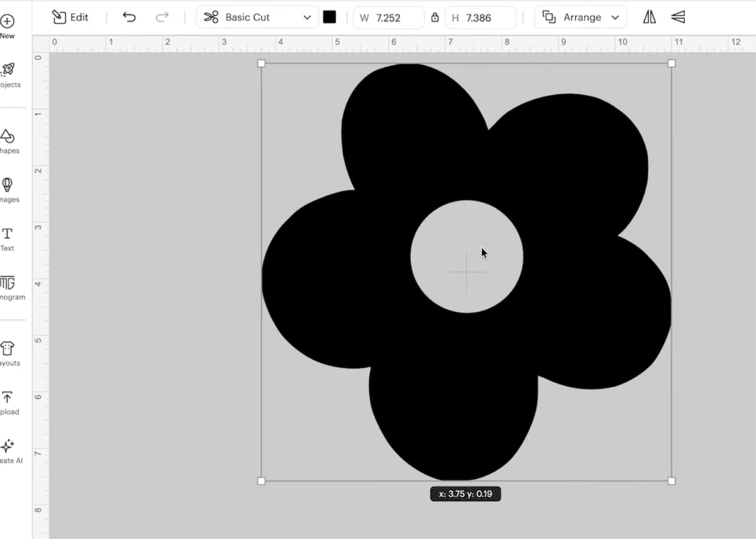Screen dimensions: 756x539
Task: Open the black color swatch
Action: click(329, 17)
